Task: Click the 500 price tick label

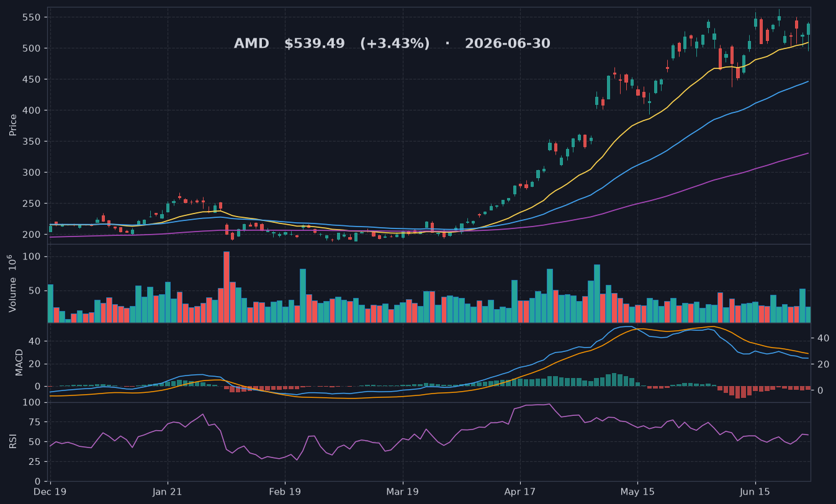Action: 31,48
